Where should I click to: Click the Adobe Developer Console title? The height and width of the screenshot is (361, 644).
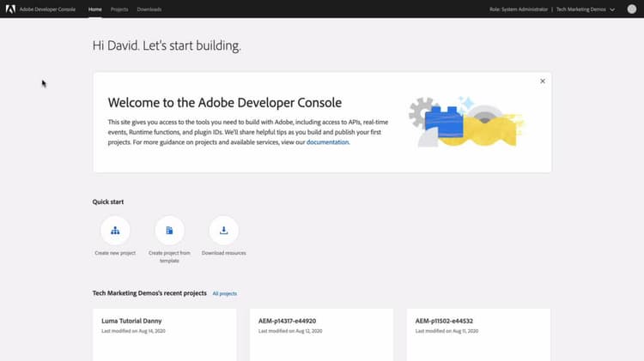(47, 9)
